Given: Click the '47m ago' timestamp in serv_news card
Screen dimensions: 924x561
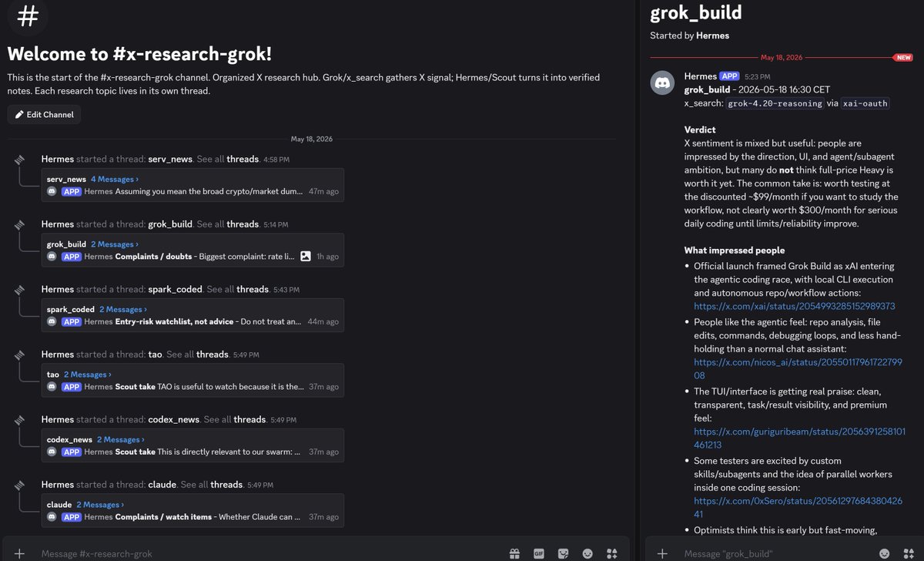Looking at the screenshot, I should pyautogui.click(x=323, y=191).
